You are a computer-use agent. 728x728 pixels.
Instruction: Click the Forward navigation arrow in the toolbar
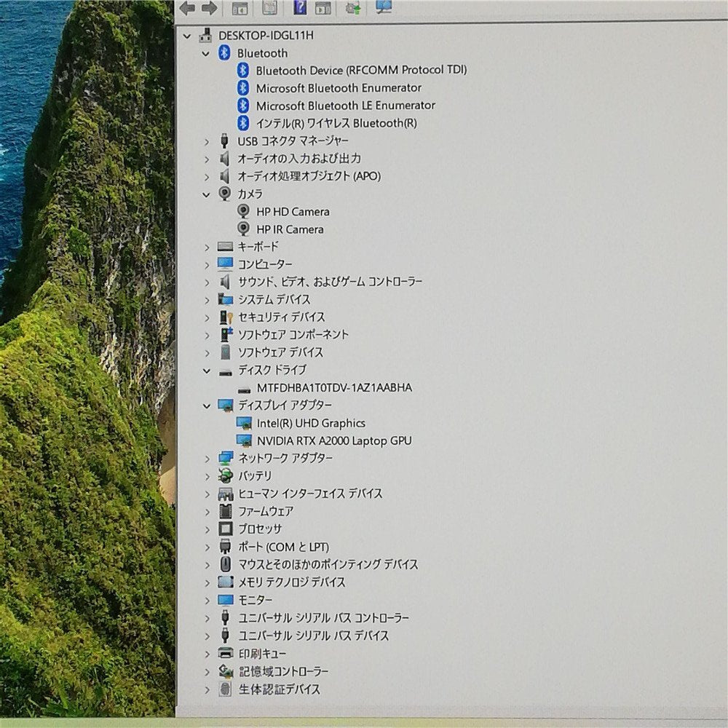[x=210, y=9]
